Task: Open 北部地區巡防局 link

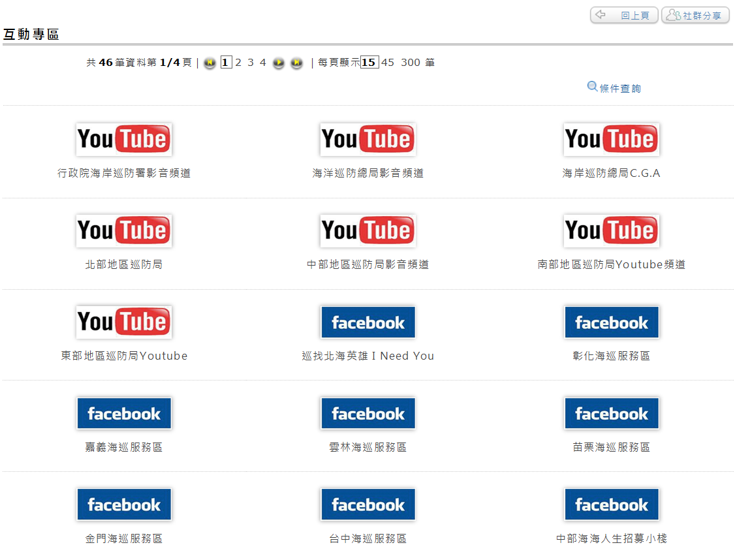Action: coord(124,264)
